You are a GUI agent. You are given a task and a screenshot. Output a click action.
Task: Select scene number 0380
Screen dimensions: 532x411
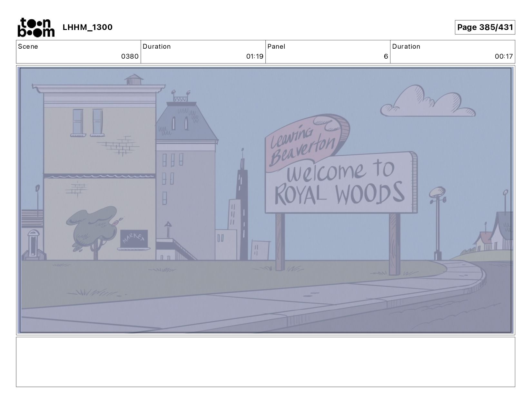coord(130,56)
